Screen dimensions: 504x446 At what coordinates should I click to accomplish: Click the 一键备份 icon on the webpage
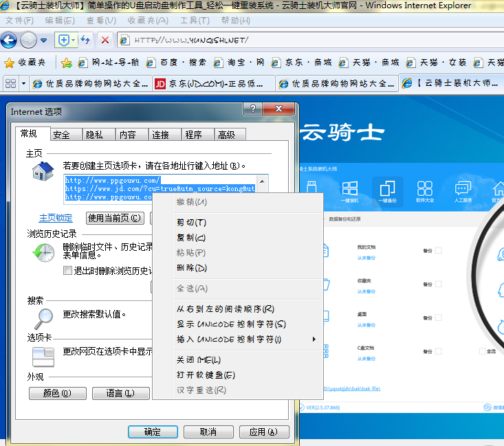[x=387, y=191]
